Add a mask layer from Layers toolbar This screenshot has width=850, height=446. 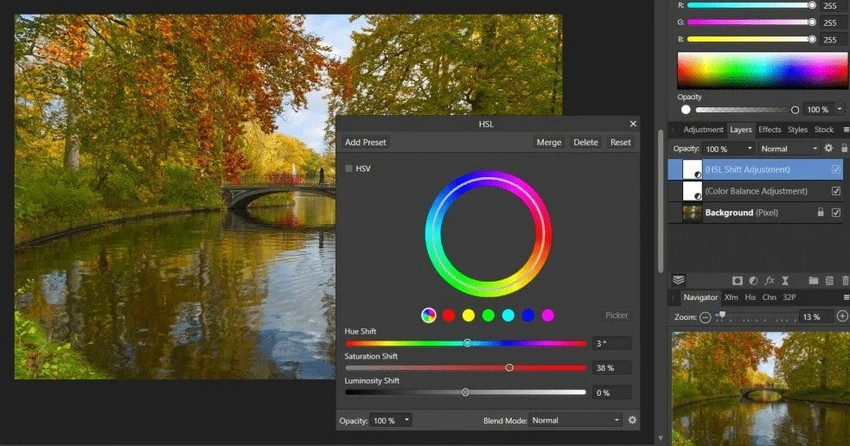pos(737,280)
